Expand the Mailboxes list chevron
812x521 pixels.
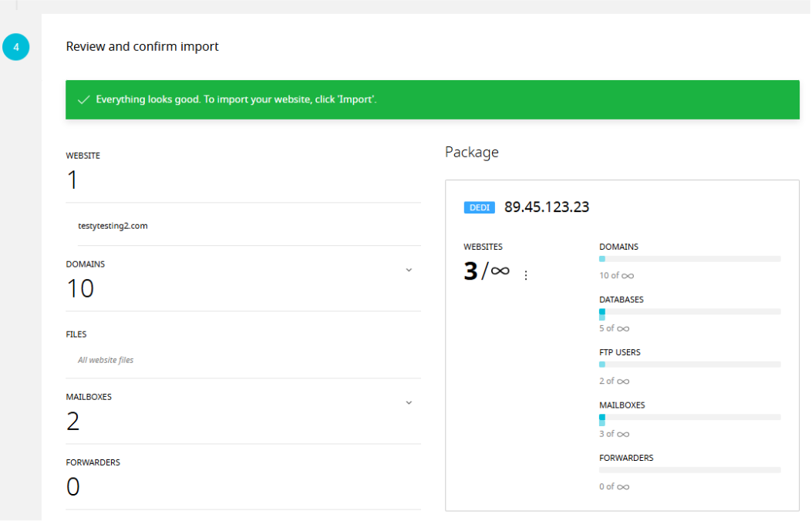coord(409,402)
